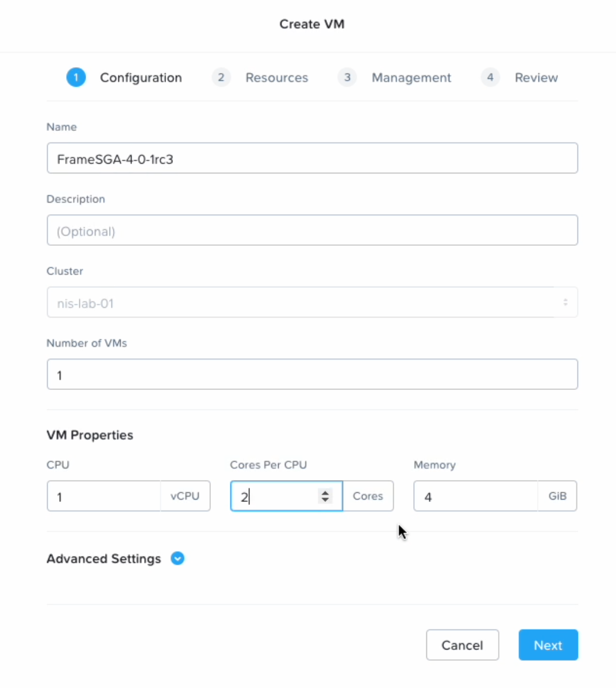The image size is (616, 688).
Task: Switch to the Review step
Action: (536, 77)
